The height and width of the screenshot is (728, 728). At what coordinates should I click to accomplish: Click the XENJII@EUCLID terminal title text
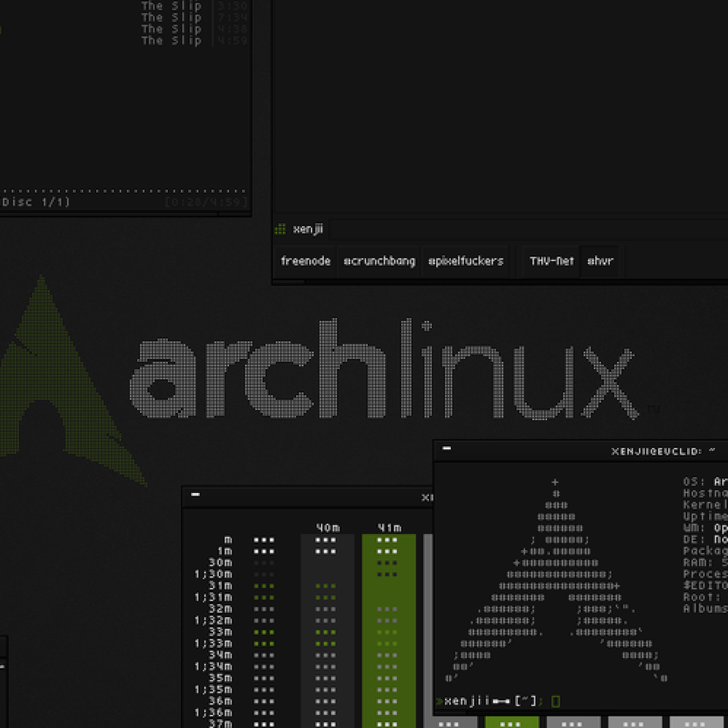(663, 451)
